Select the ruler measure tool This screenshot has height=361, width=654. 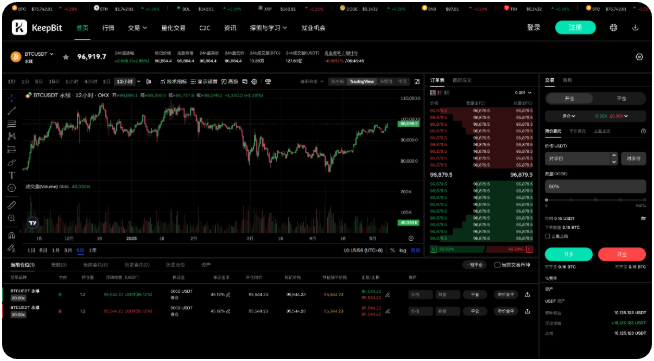tap(12, 205)
